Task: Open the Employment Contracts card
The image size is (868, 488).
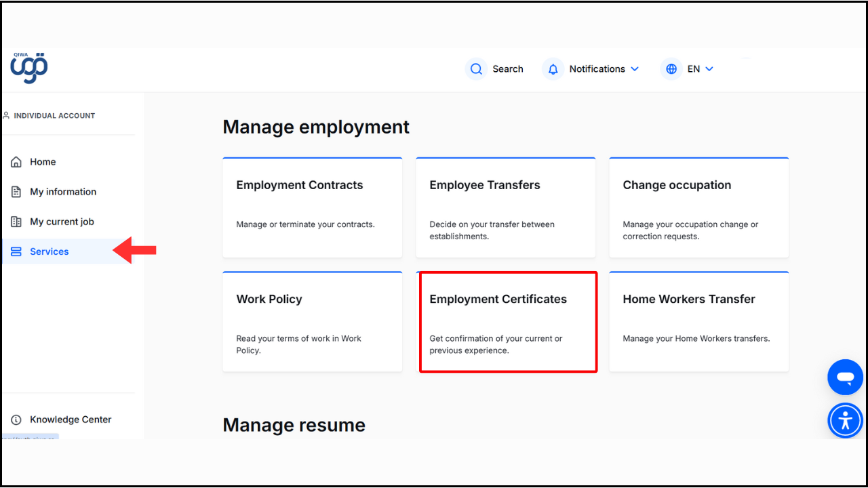Action: (x=313, y=207)
